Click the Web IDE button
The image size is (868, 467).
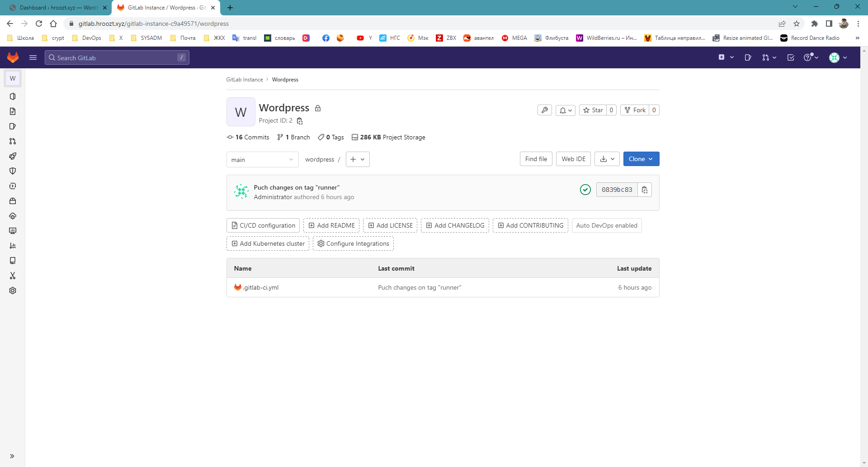[573, 159]
